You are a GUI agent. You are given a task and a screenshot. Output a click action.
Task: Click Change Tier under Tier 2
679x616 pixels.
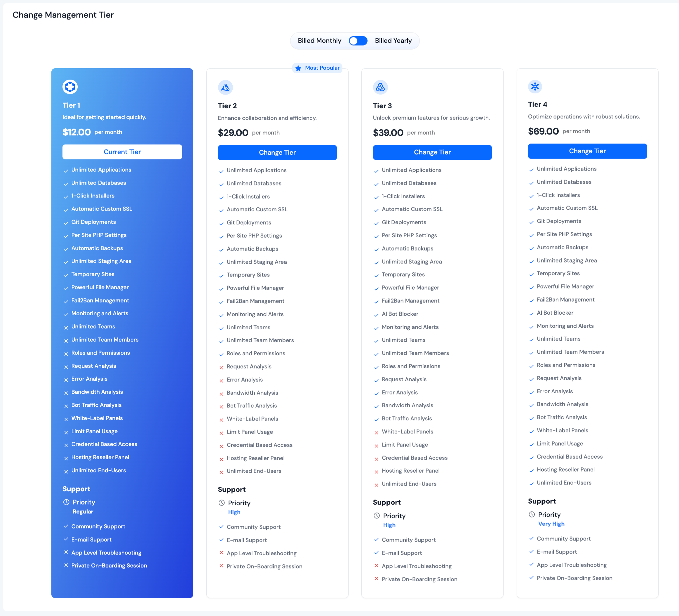277,153
